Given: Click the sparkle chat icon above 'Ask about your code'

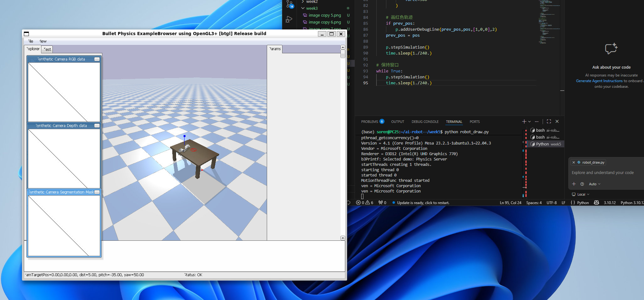Looking at the screenshot, I should pyautogui.click(x=611, y=49).
